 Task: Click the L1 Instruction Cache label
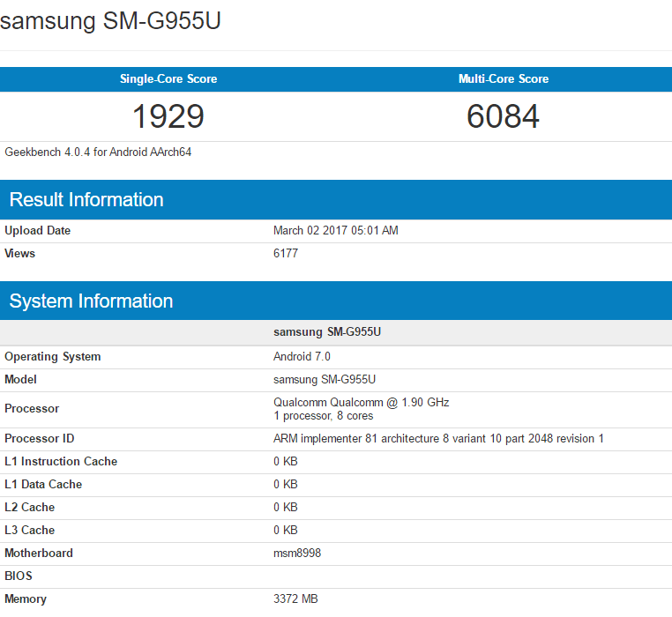point(61,462)
